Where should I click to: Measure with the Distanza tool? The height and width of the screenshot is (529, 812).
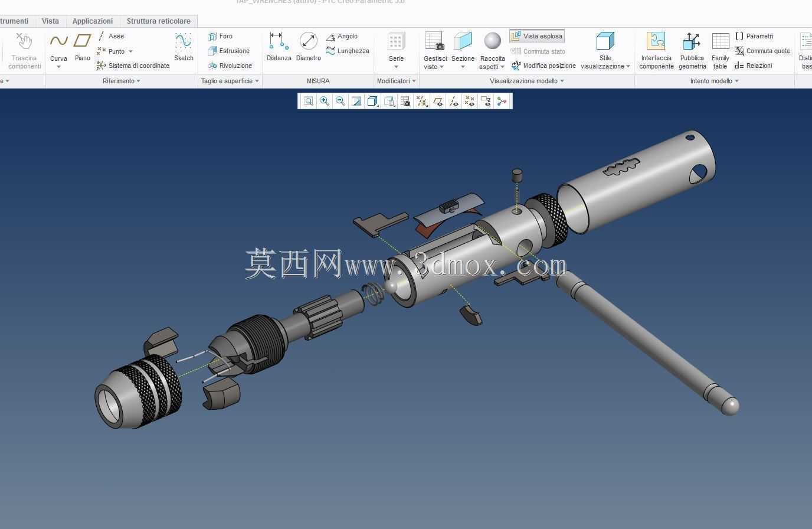point(279,47)
